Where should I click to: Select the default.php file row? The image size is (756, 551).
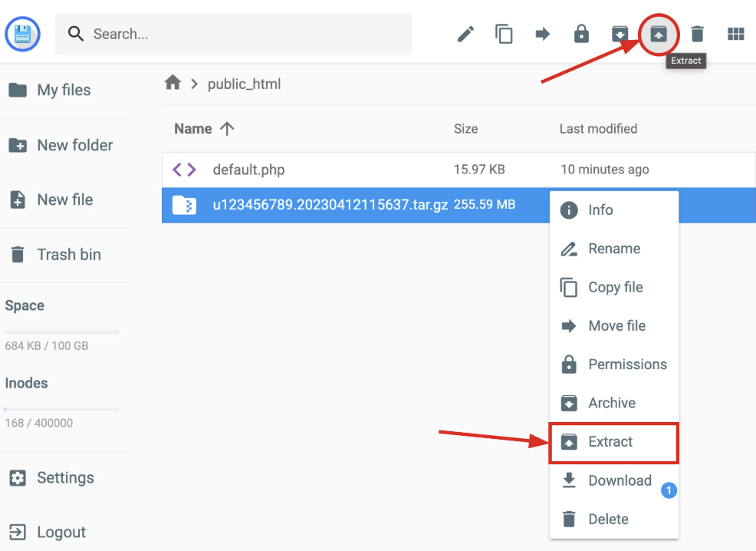coord(459,170)
